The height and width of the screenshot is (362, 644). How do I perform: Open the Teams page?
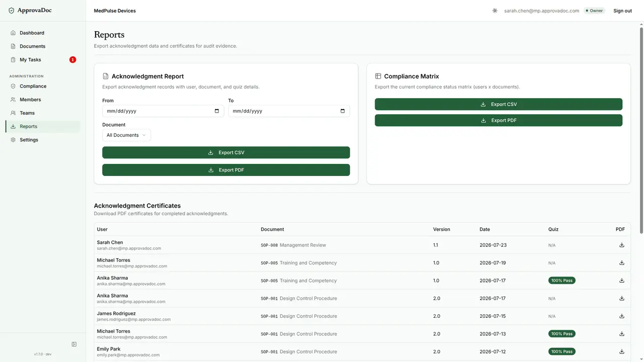tap(43, 113)
